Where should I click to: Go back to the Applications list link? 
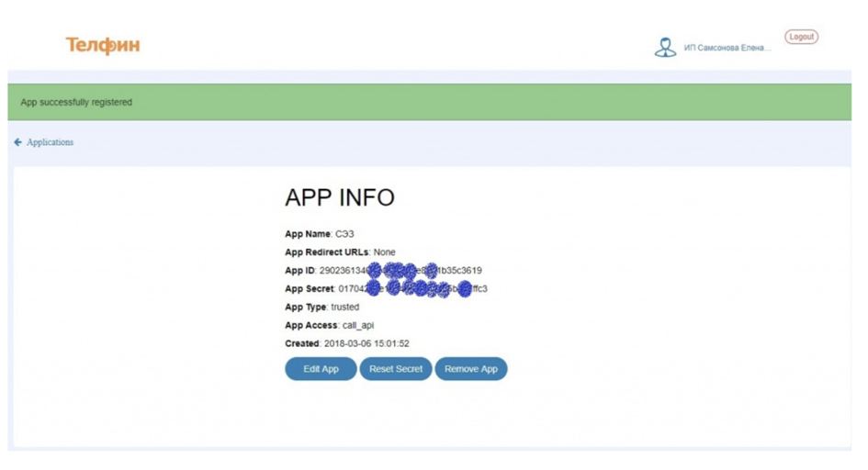(x=50, y=142)
